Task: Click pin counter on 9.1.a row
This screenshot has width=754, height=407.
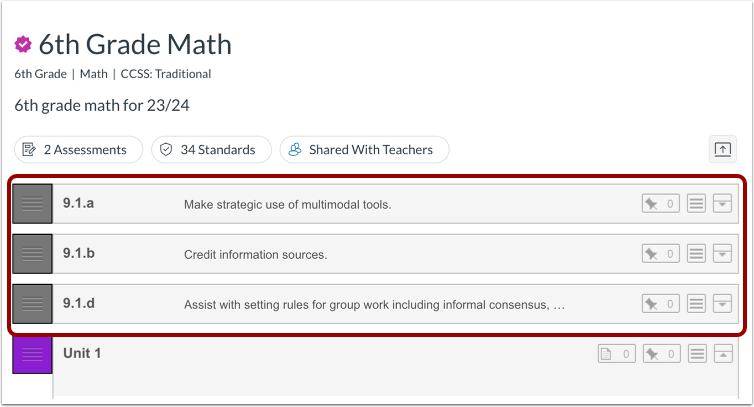Action: click(x=660, y=204)
